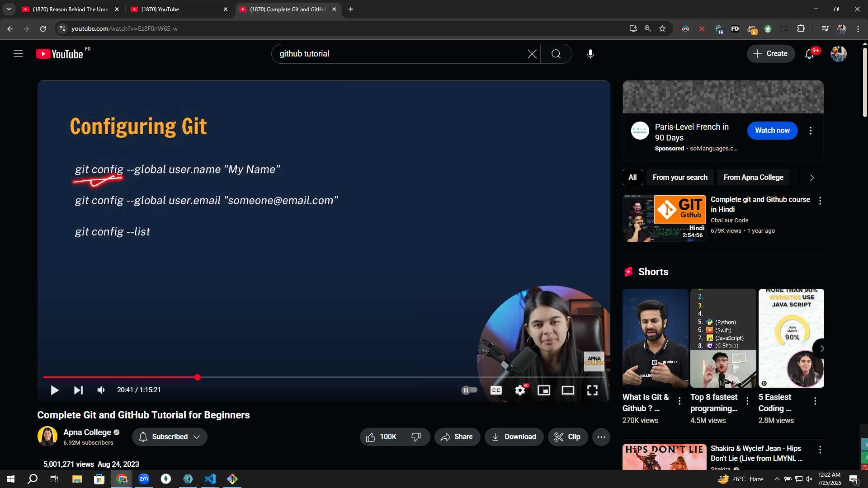Open Top 8 fastest programming short
The height and width of the screenshot is (488, 868).
point(723,338)
